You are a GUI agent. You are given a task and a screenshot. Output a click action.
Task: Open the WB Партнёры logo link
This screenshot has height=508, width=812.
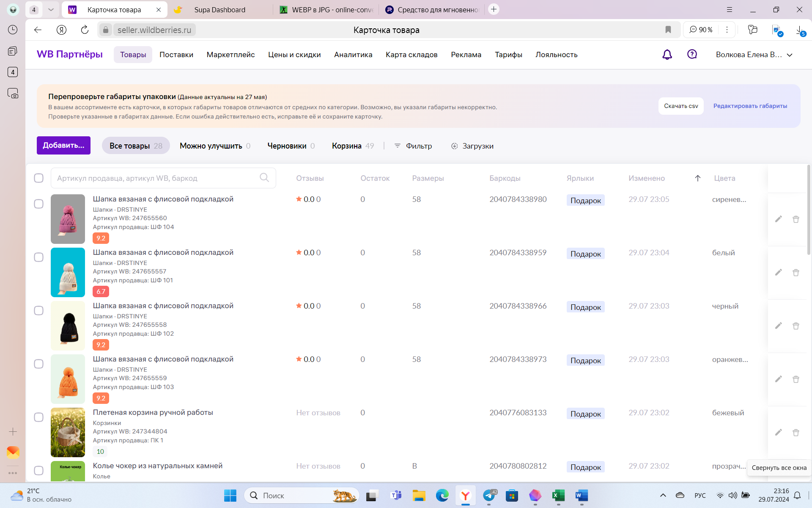tap(70, 54)
